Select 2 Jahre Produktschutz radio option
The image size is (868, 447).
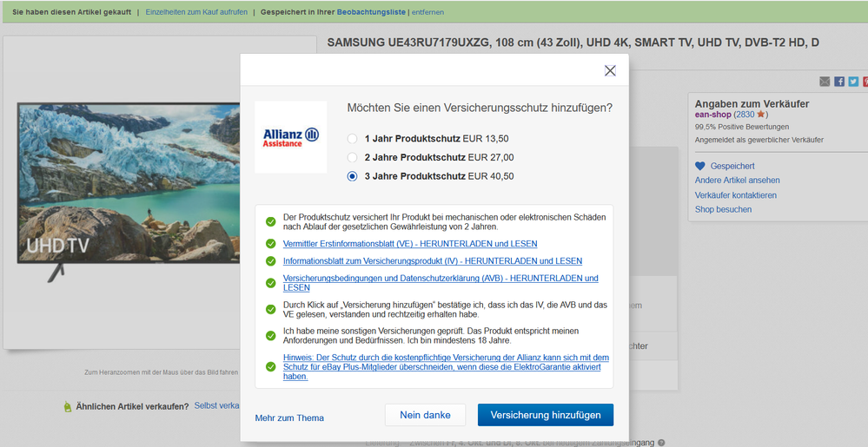tap(352, 158)
